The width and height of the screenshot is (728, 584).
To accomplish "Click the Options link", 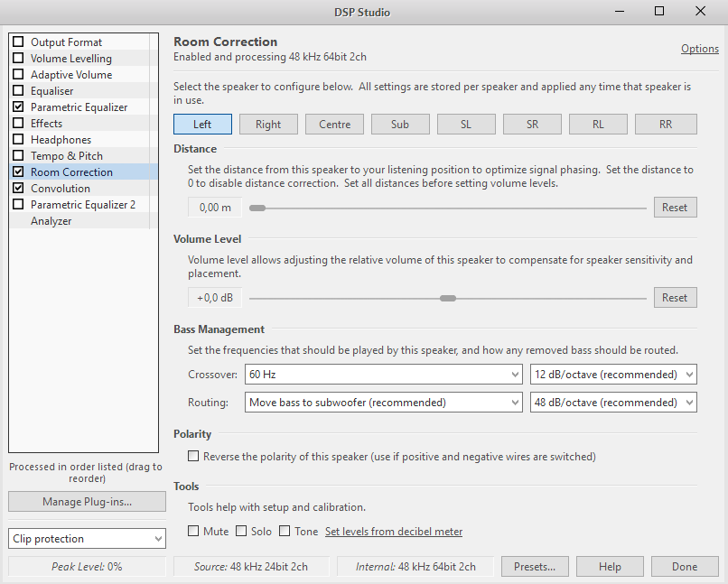I will (700, 49).
